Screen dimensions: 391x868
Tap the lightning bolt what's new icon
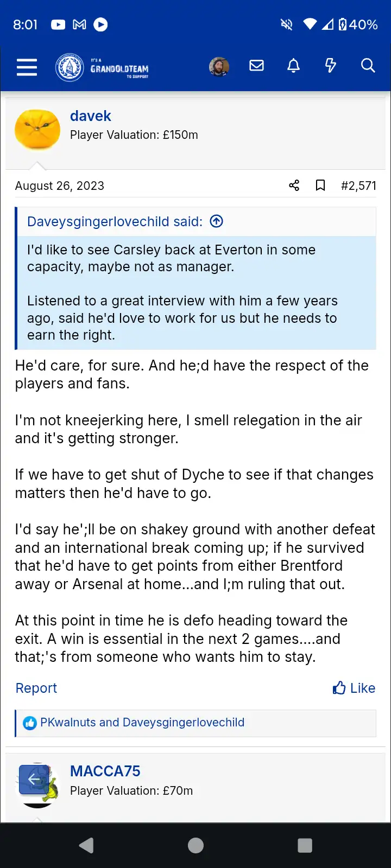click(330, 66)
